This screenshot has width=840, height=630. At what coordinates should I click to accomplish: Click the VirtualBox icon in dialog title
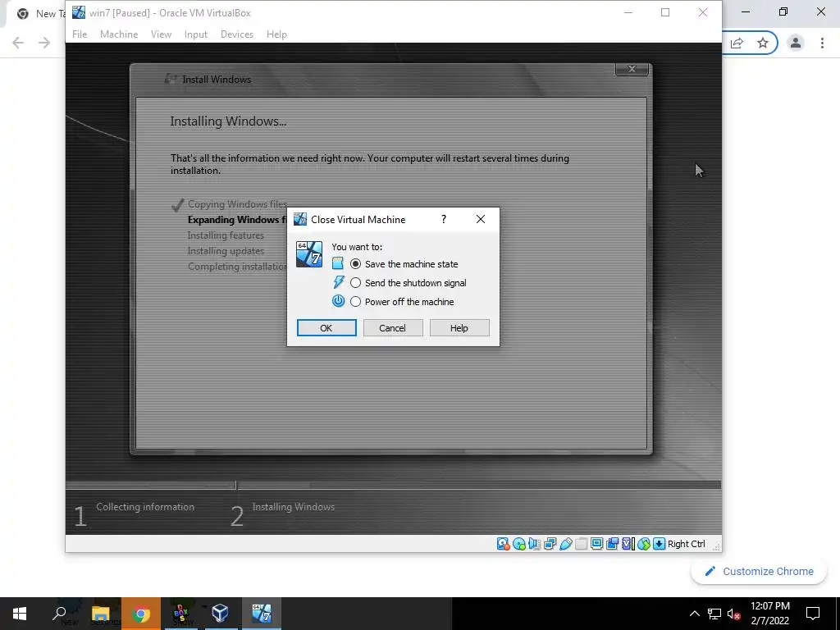click(x=300, y=219)
